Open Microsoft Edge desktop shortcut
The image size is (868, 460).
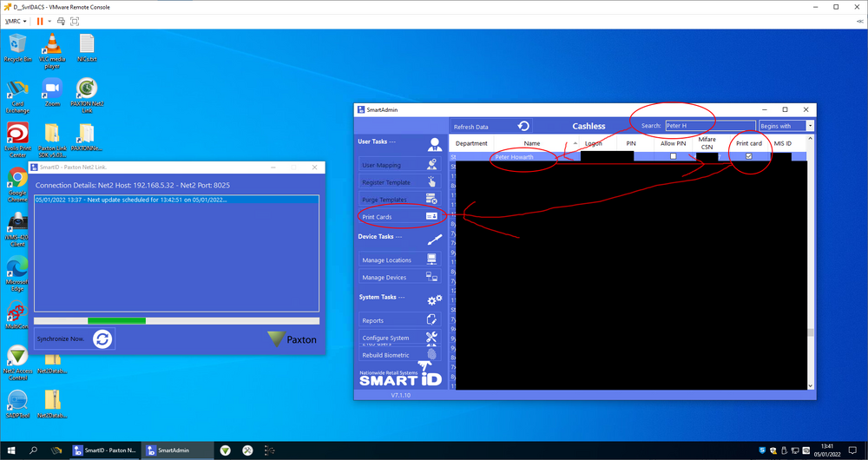pyautogui.click(x=17, y=273)
